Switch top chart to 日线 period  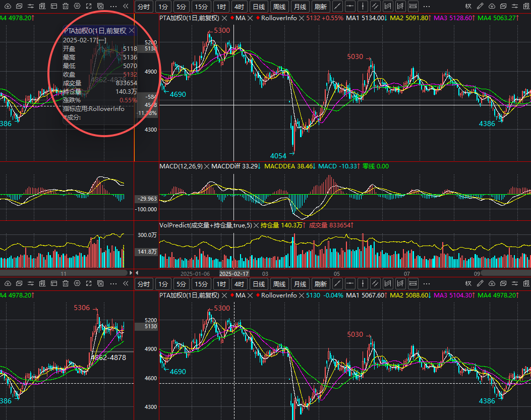tap(259, 7)
